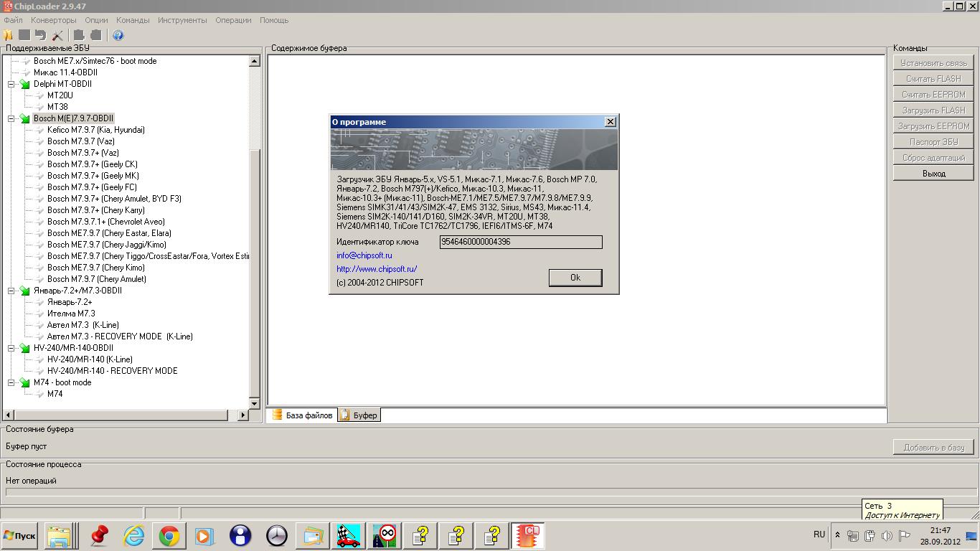The image size is (980, 551).
Task: Click the RU language indicator
Action: [x=819, y=534]
